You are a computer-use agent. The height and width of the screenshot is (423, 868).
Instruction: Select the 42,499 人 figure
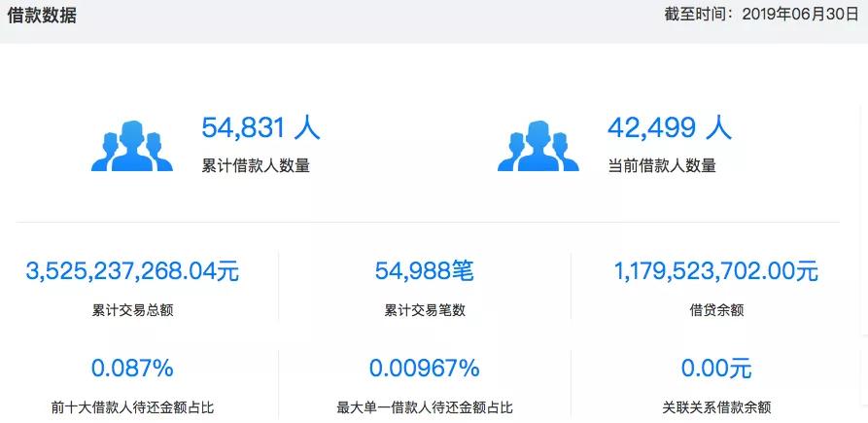pyautogui.click(x=670, y=128)
